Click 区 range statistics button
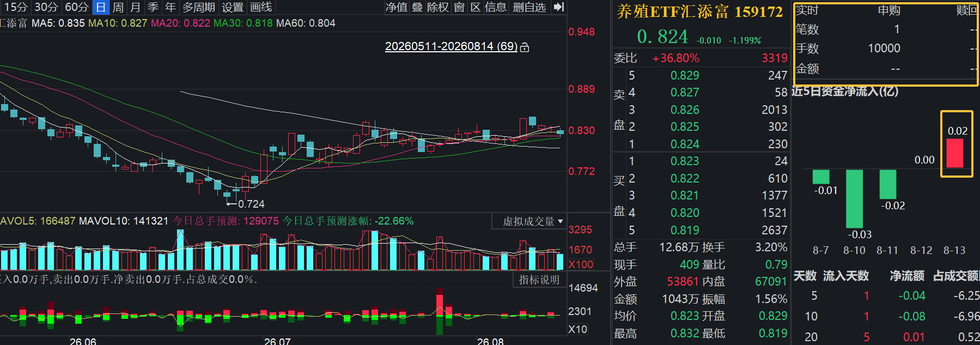980x345 pixels. coord(476,7)
